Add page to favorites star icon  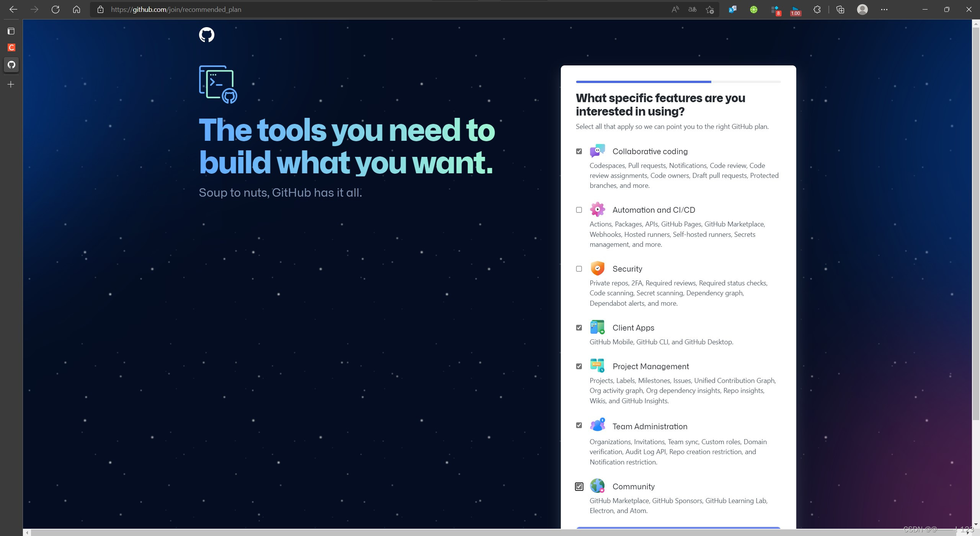point(710,10)
